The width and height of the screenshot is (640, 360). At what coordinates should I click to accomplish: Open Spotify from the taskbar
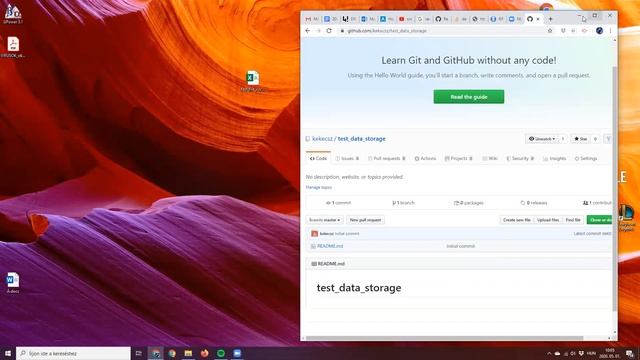point(221,353)
